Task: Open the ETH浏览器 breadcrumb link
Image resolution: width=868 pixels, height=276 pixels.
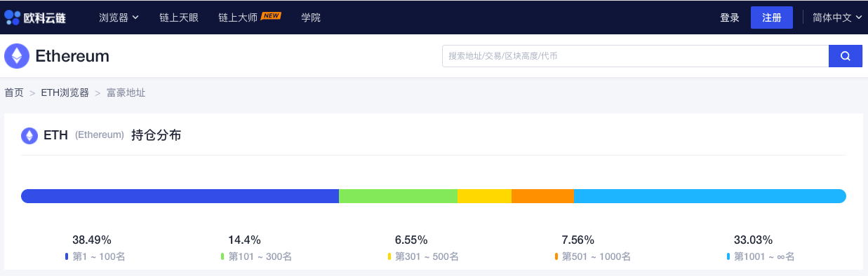Action: [65, 92]
